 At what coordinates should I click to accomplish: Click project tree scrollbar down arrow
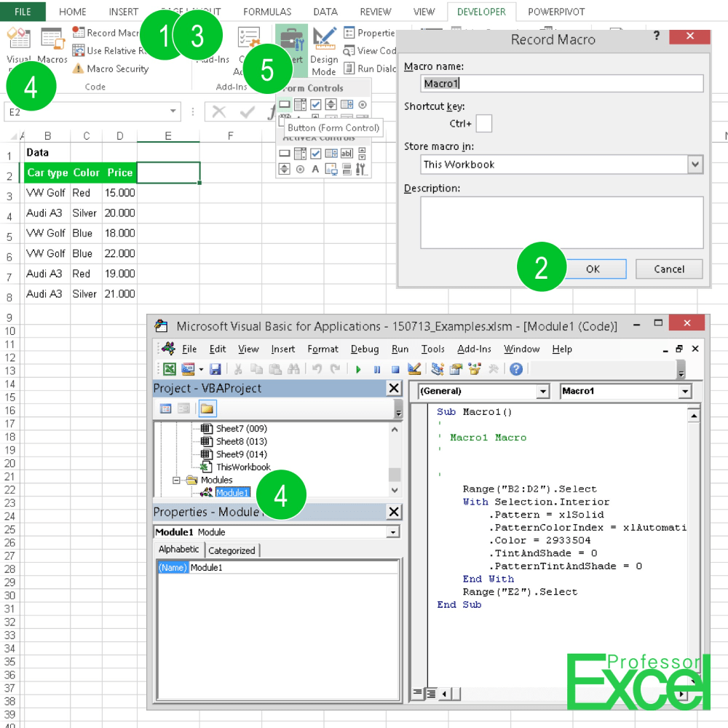394,490
